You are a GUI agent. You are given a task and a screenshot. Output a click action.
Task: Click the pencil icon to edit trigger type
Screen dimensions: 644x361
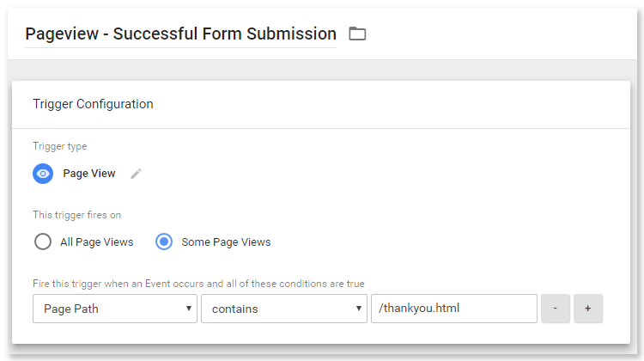tap(136, 174)
